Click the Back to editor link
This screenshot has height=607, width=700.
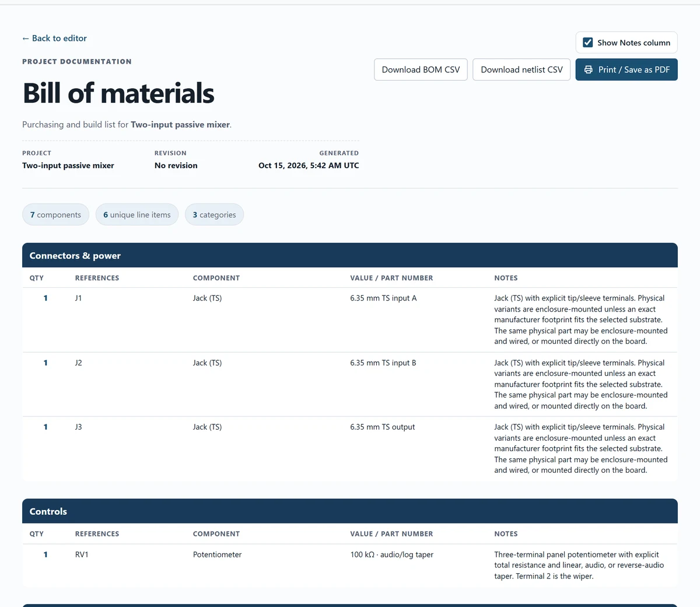(x=54, y=38)
